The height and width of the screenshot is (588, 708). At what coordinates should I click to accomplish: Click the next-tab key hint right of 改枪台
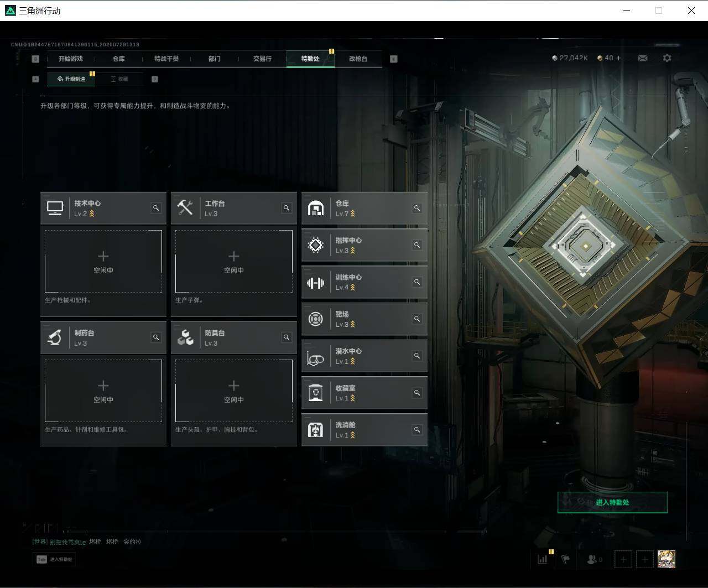pos(394,59)
